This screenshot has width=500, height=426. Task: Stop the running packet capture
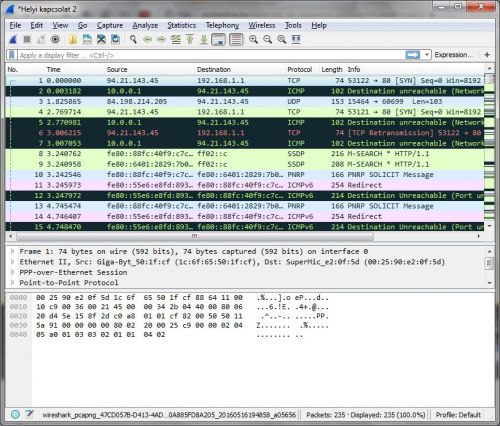[27, 40]
